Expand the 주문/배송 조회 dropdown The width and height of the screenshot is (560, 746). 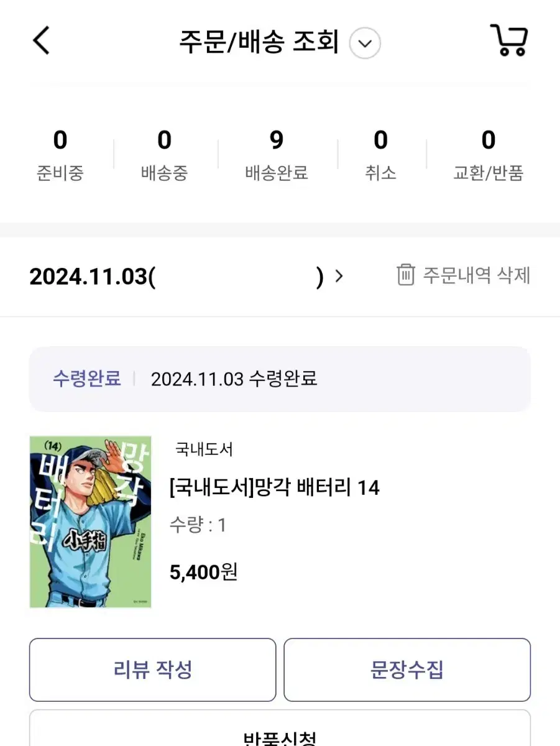[x=365, y=44]
